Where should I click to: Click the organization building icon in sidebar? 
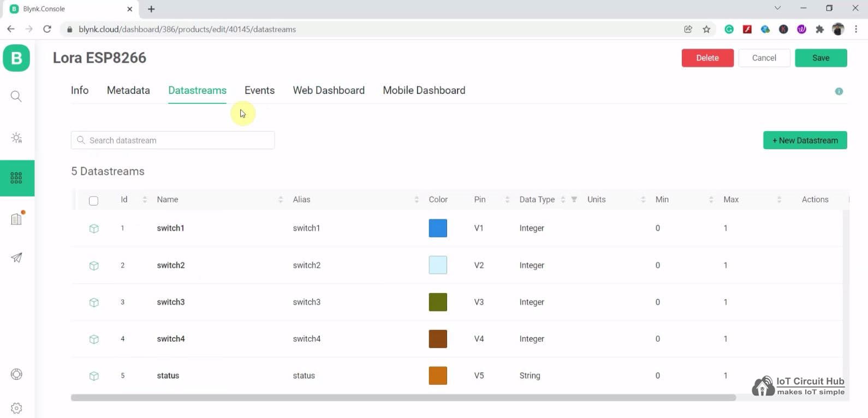click(16, 219)
